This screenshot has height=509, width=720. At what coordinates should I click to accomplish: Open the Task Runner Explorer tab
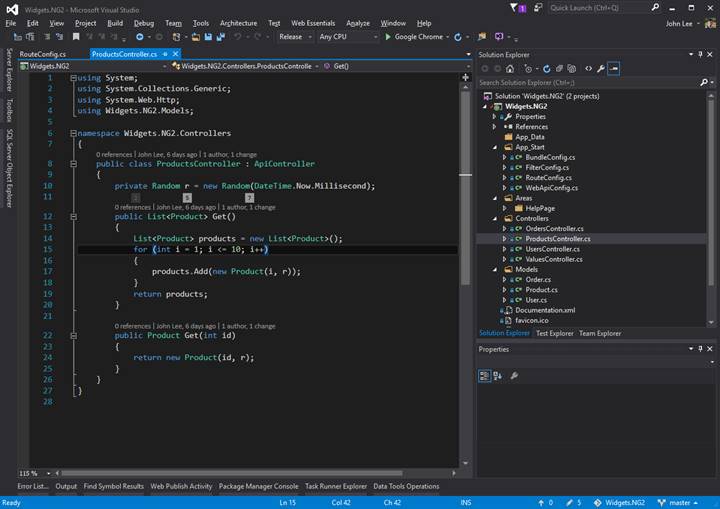pos(336,486)
